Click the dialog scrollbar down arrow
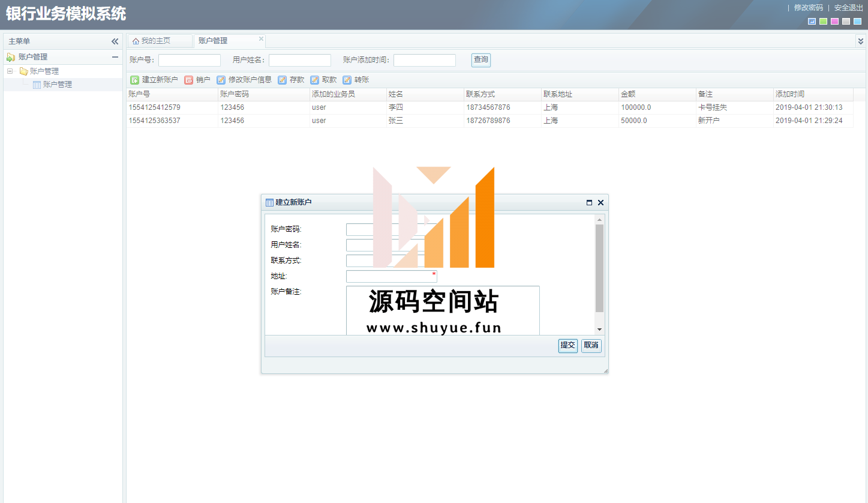Viewport: 868px width, 503px height. [x=599, y=330]
